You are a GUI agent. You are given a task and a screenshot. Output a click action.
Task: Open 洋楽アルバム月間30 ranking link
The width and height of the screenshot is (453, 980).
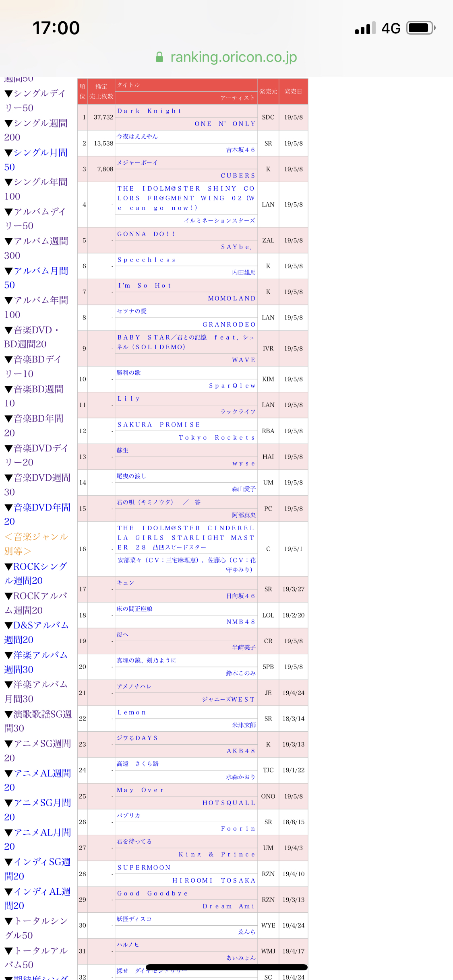36,692
